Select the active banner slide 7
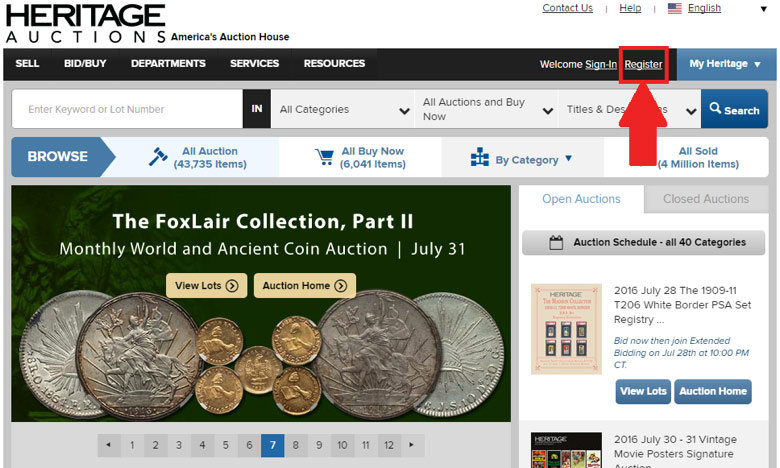 273,445
